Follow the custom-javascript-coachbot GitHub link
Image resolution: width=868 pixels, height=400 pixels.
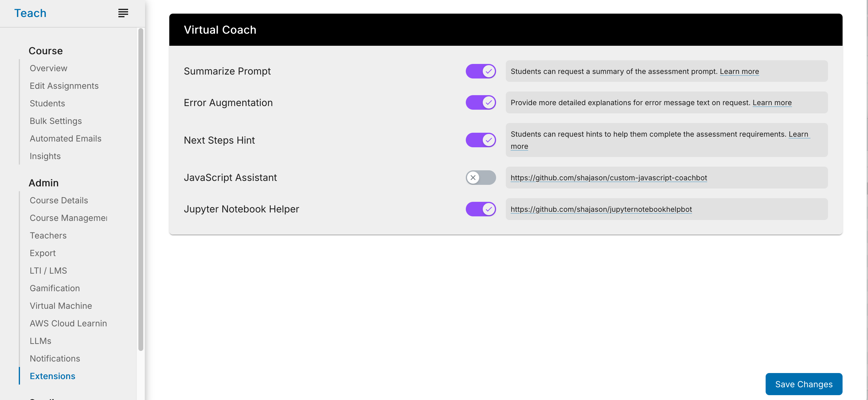[608, 177]
